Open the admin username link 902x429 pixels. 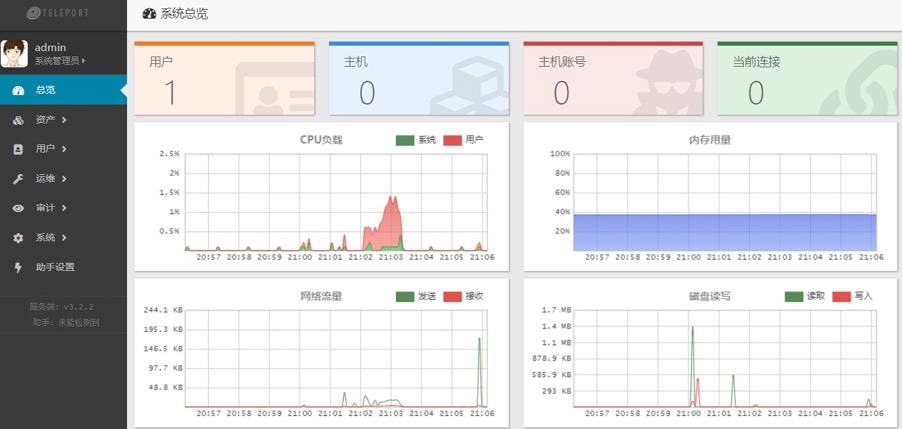[x=50, y=47]
